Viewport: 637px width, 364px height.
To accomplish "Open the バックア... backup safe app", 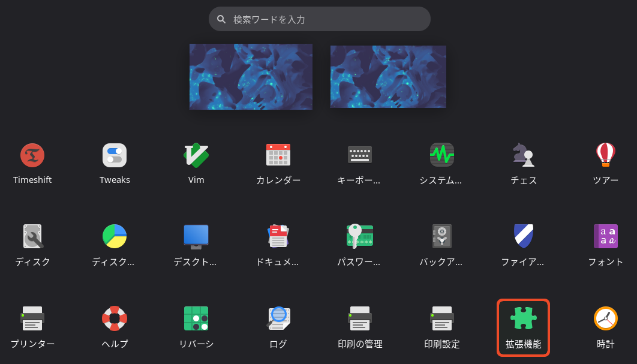I will [x=442, y=236].
